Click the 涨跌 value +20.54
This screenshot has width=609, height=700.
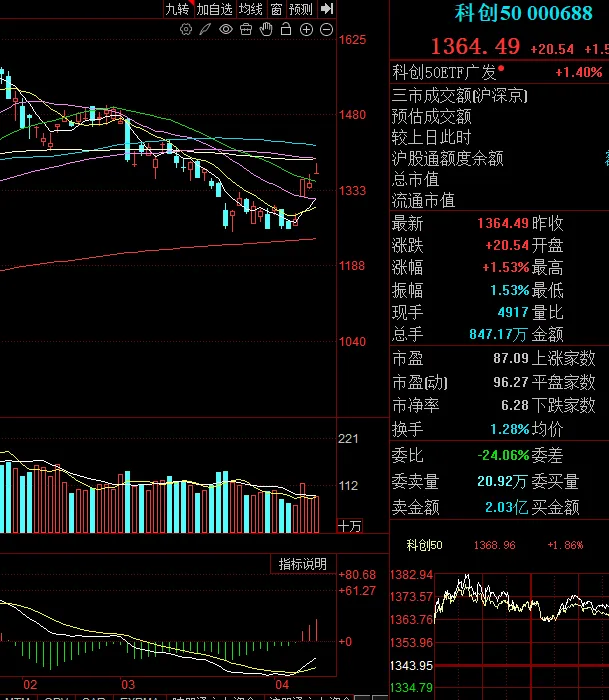pos(507,245)
